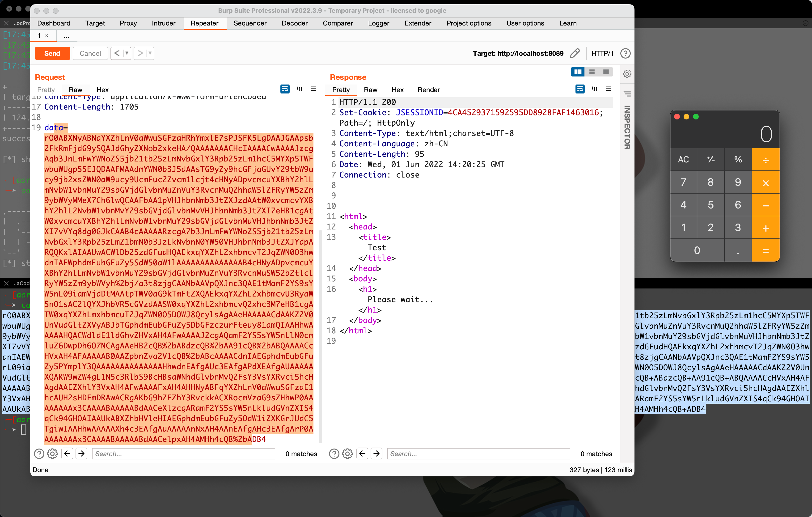Expand the back history dropdown arrow
Screen dimensions: 812x517
127,53
